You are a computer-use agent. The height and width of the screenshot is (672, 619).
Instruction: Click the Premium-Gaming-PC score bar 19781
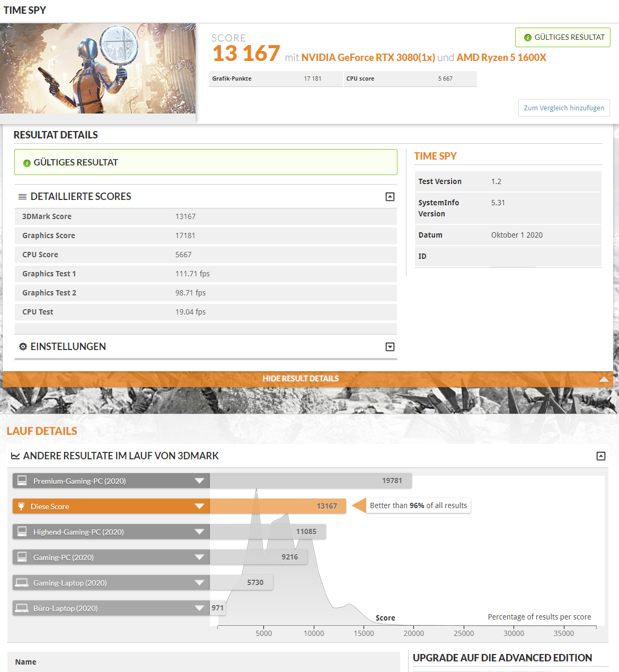click(x=311, y=481)
